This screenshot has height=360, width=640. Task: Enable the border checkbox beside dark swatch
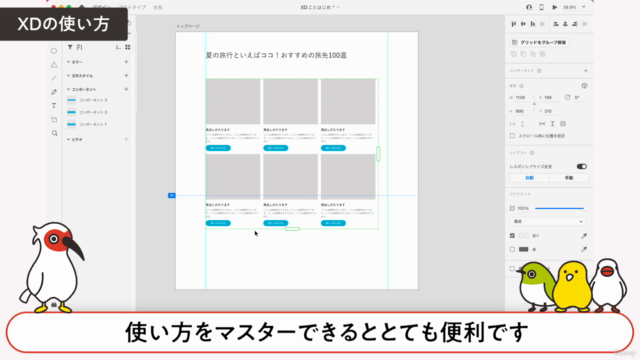(x=512, y=249)
